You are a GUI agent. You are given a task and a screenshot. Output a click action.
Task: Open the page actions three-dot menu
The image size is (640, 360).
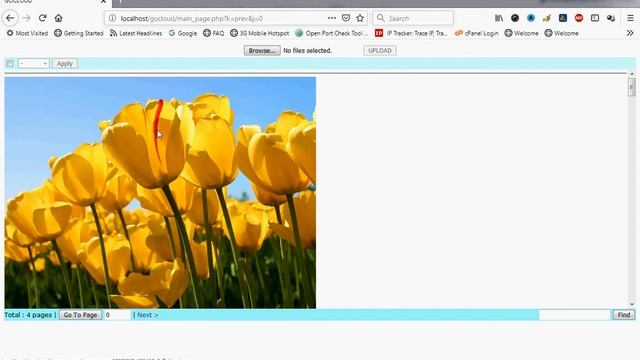(332, 18)
